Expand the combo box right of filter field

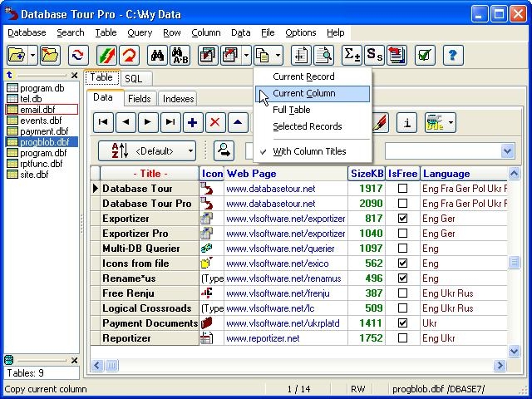[508, 150]
